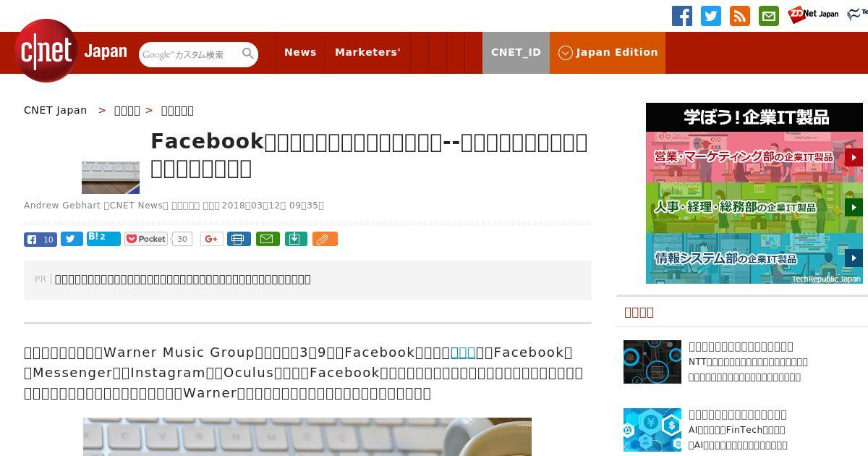Open the PR text link in the gray box
This screenshot has height=456, width=868.
(183, 279)
